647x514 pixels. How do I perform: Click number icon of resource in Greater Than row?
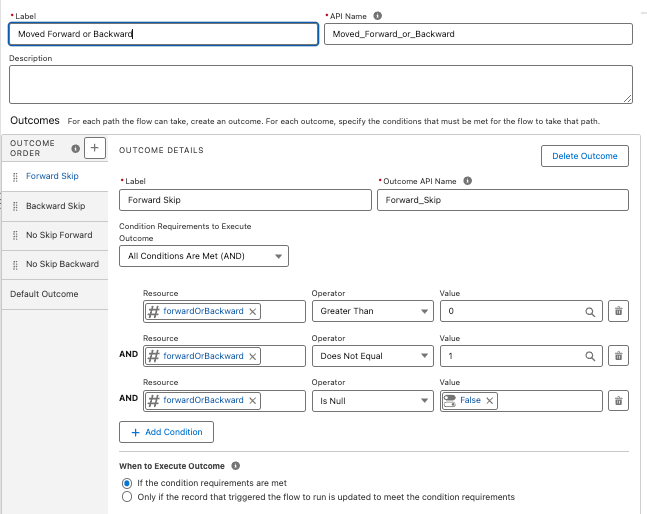153,311
